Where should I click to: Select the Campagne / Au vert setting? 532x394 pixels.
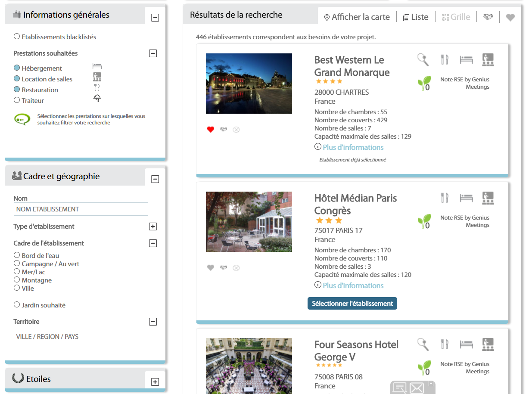[x=17, y=264]
